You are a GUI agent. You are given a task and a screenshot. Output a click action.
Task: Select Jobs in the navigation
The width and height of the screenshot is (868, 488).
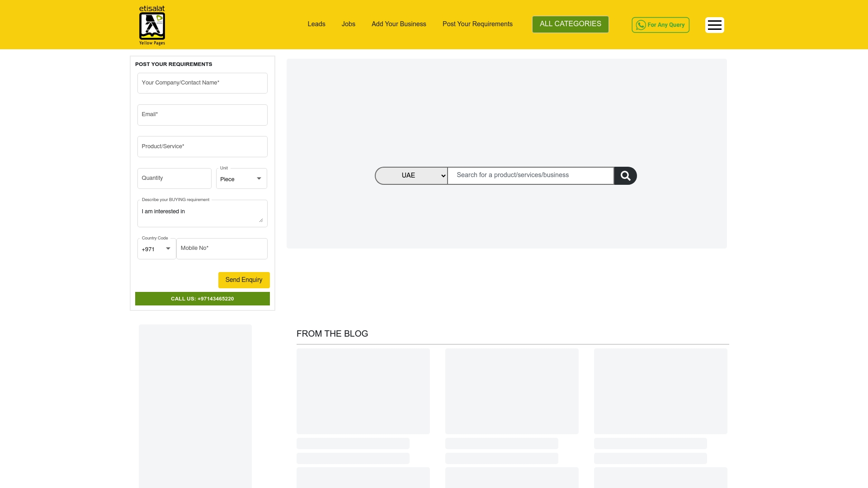pyautogui.click(x=348, y=24)
